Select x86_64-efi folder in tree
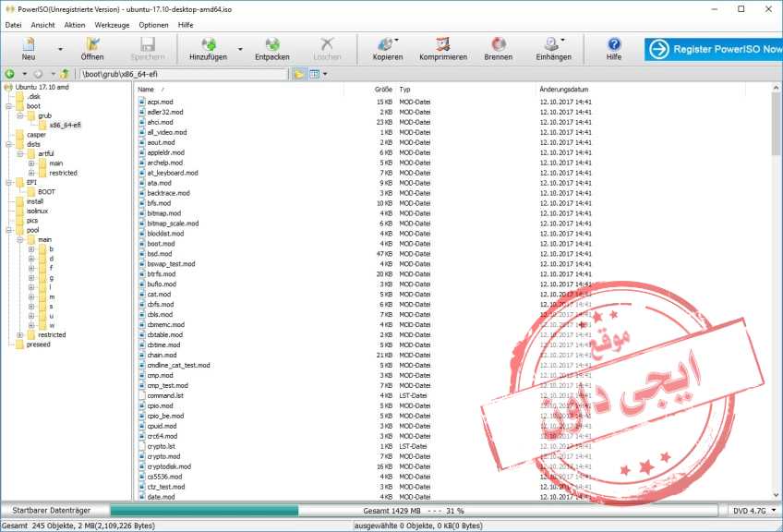 (x=65, y=125)
